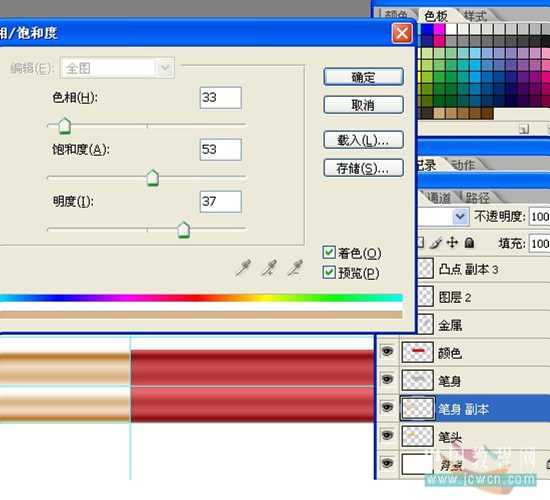Click the 不透明度 opacity field
Image resolution: width=550 pixels, height=500 pixels.
(539, 216)
